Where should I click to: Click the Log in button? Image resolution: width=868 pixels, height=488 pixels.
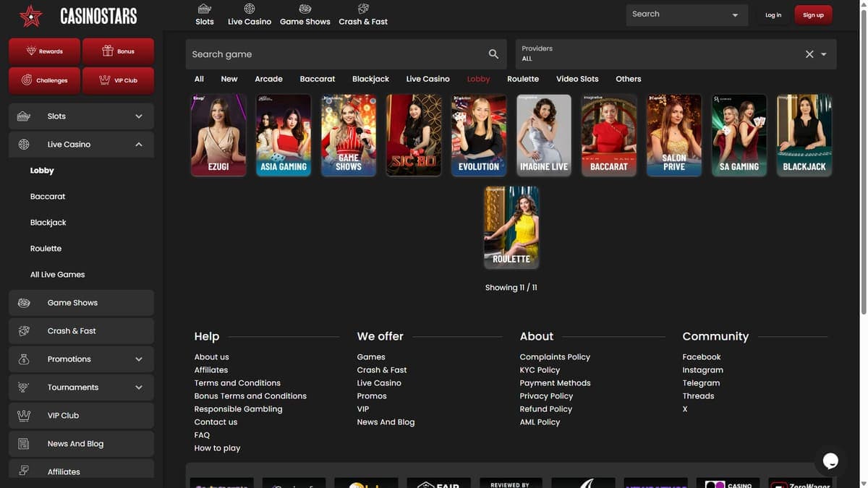click(x=773, y=15)
